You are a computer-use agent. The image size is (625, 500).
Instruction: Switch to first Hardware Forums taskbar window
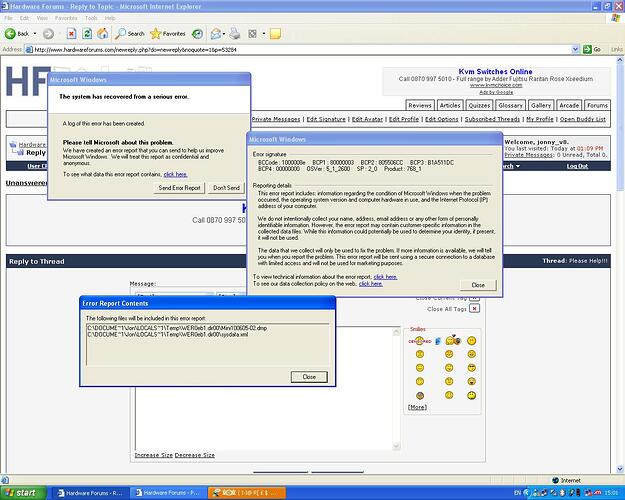(90, 493)
